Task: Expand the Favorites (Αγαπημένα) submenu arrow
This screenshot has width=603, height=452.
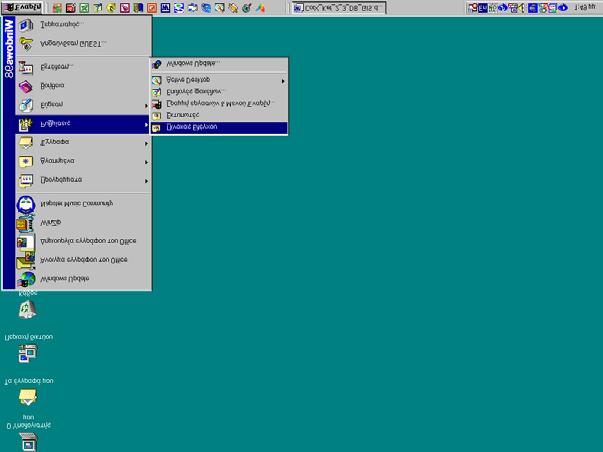Action: coord(146,162)
